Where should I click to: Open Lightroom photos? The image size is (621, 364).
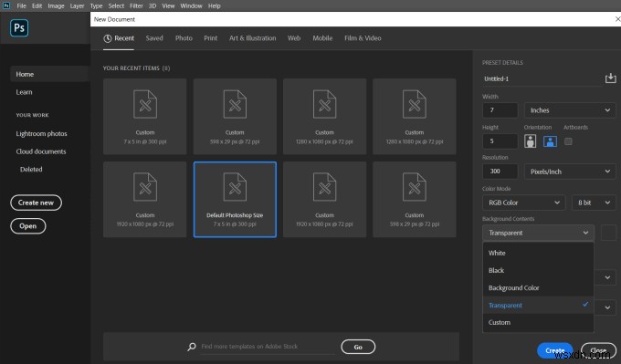(41, 133)
